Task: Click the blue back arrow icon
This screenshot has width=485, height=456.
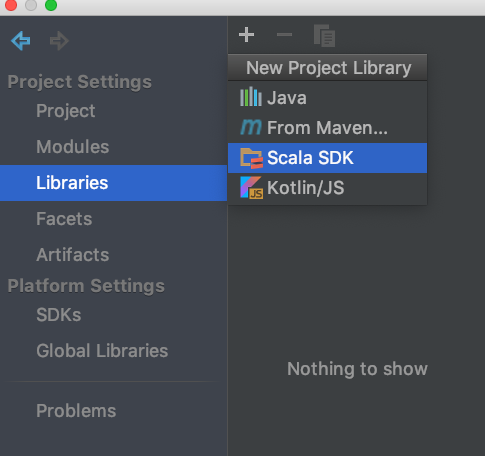Action: click(21, 41)
